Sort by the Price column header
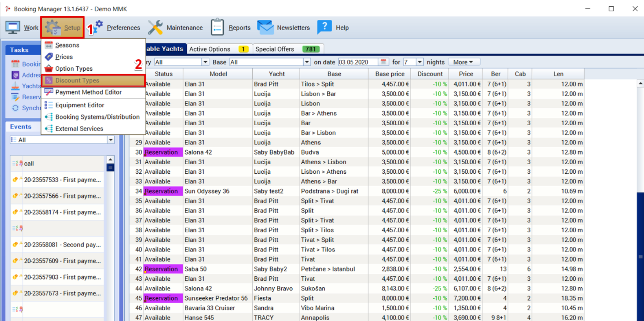644x321 pixels. 466,74
